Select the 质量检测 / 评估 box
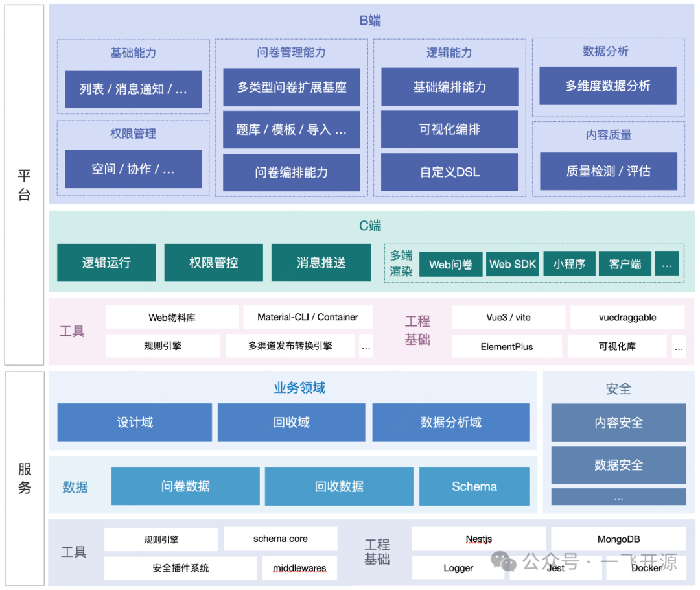Viewport: 700px width, 590px height. 609,171
